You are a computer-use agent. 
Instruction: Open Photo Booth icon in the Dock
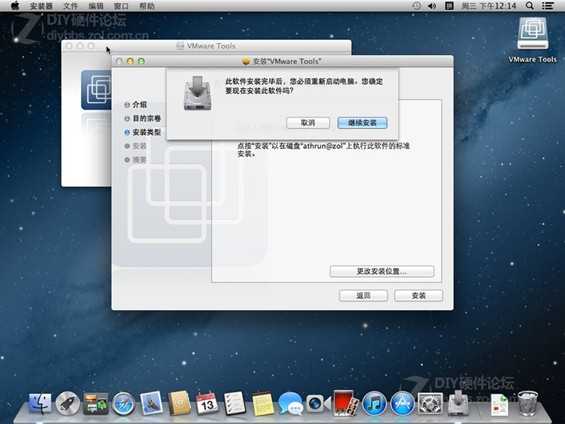(345, 403)
